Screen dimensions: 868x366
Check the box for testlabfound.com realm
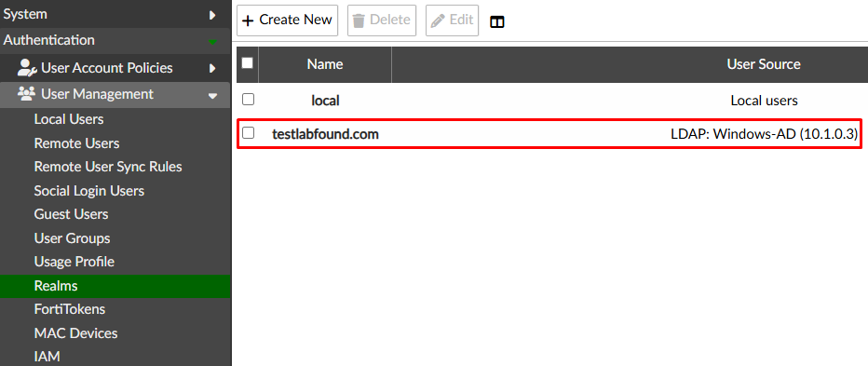[249, 133]
